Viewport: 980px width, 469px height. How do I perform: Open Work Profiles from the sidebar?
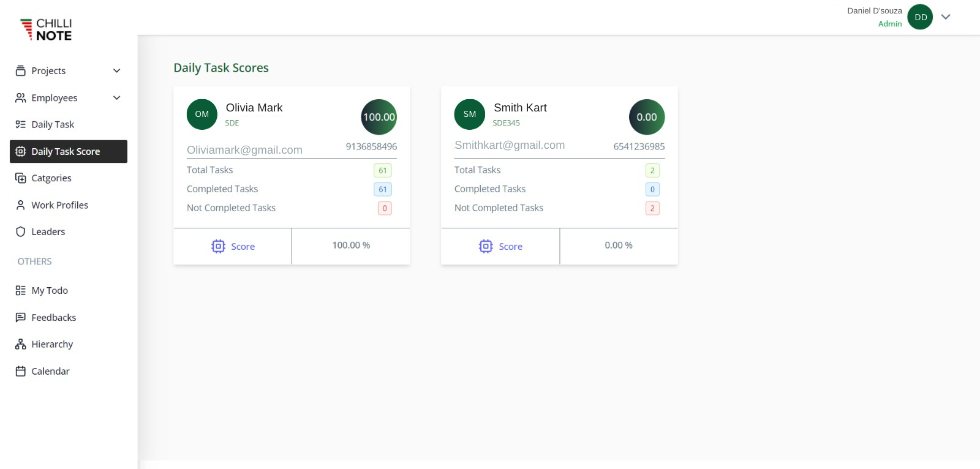click(x=59, y=205)
